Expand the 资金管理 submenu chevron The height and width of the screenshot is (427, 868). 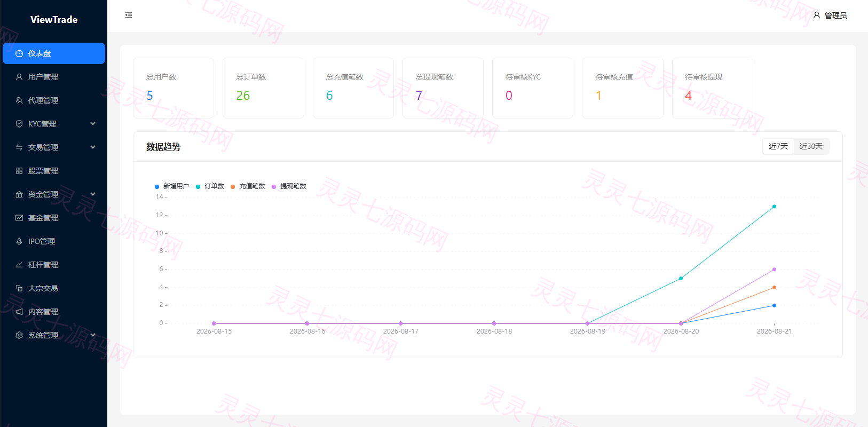pyautogui.click(x=93, y=194)
